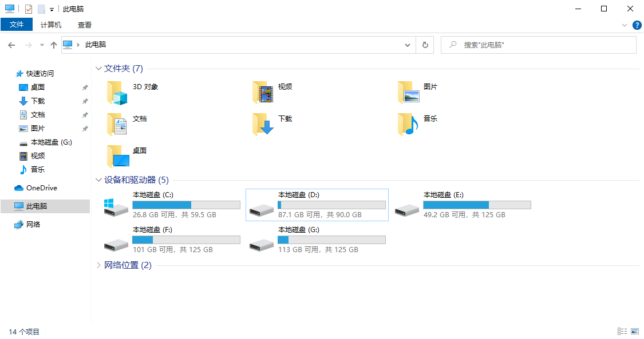This screenshot has width=644, height=339.
Task: Click the breadcrumb arrow before 此电脑
Action: 78,45
